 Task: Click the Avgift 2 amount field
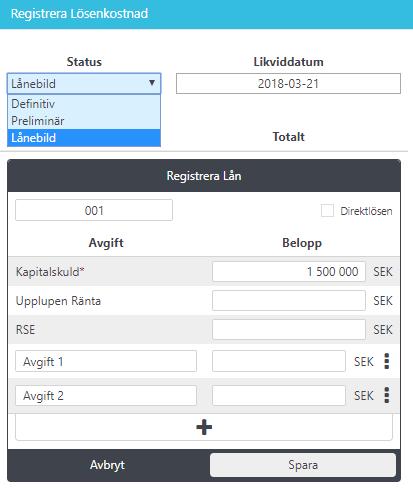(x=279, y=395)
